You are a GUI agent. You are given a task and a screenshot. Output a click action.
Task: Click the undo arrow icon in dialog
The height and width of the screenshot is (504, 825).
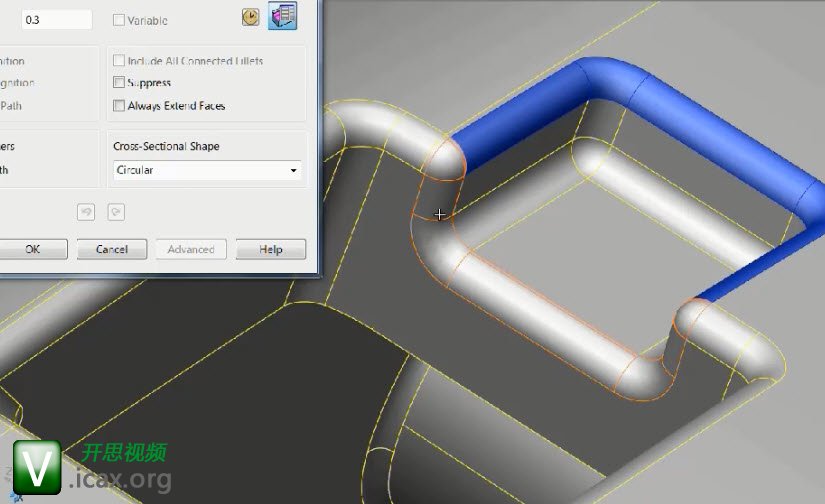point(86,212)
